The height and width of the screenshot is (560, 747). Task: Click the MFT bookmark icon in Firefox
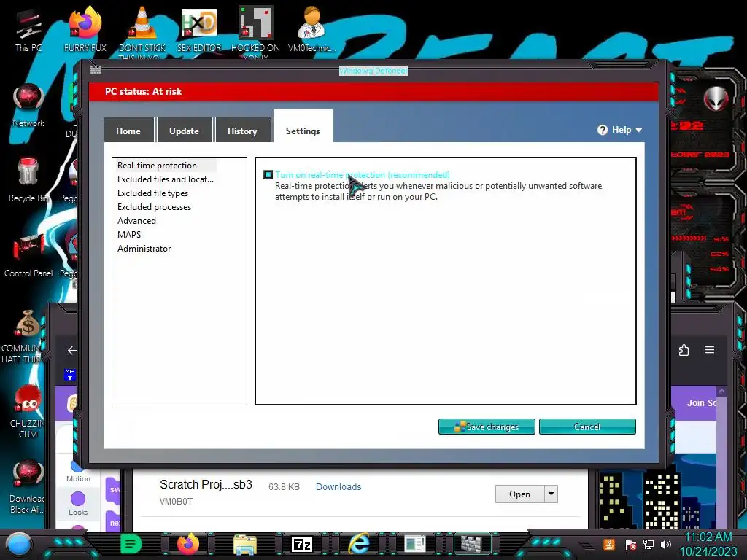[69, 374]
